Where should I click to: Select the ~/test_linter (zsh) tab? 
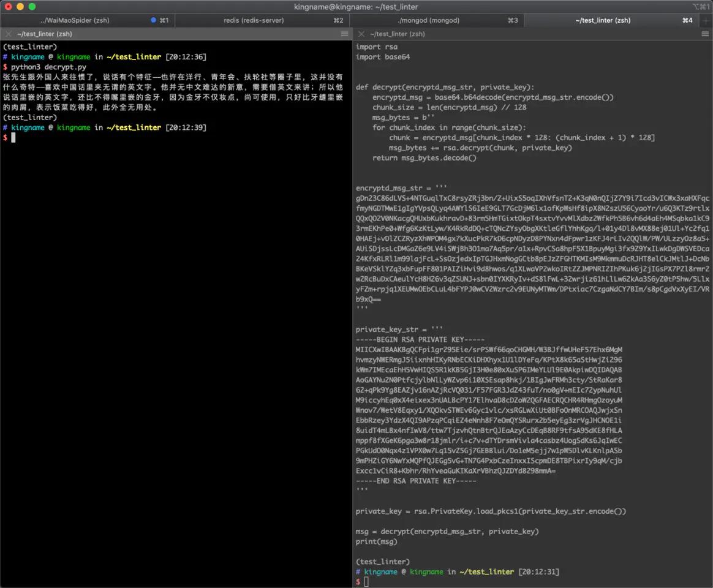click(x=603, y=20)
